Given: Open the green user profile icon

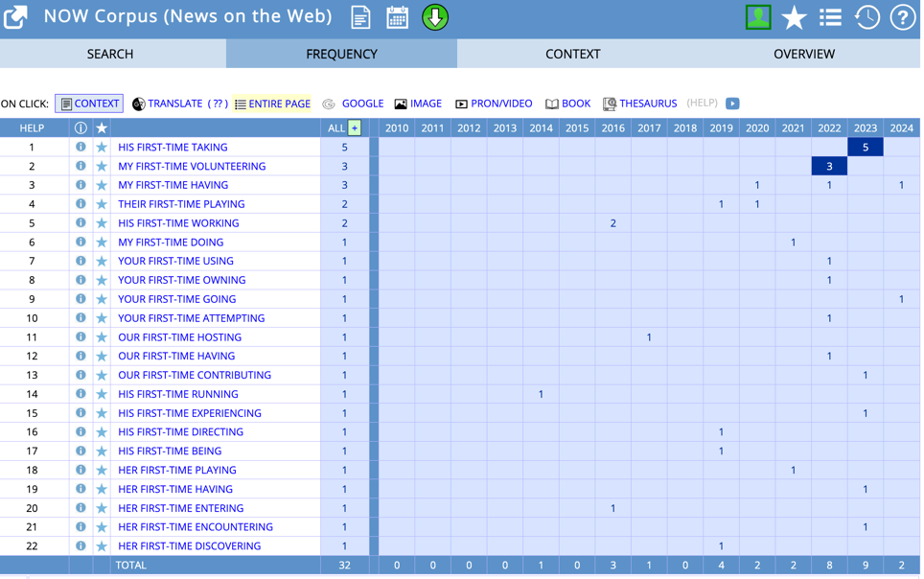Looking at the screenshot, I should (x=758, y=17).
